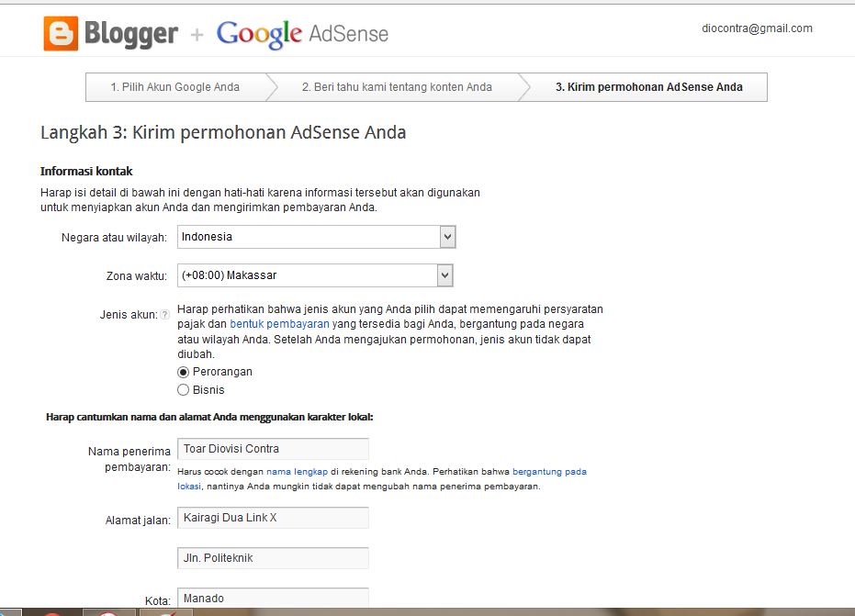Screen dimensions: 855x616
Task: Go to step 1 Pilih Akun Google Anda
Action: point(175,87)
